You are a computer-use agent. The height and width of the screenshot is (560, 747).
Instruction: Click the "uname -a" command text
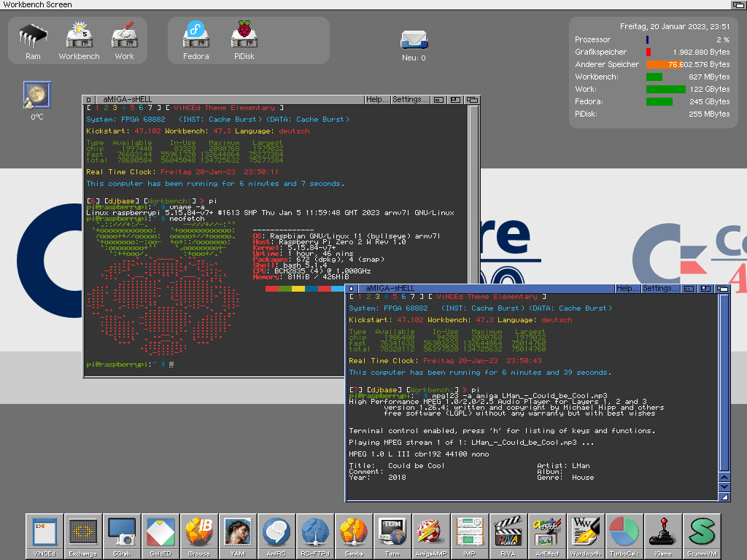[x=187, y=206]
